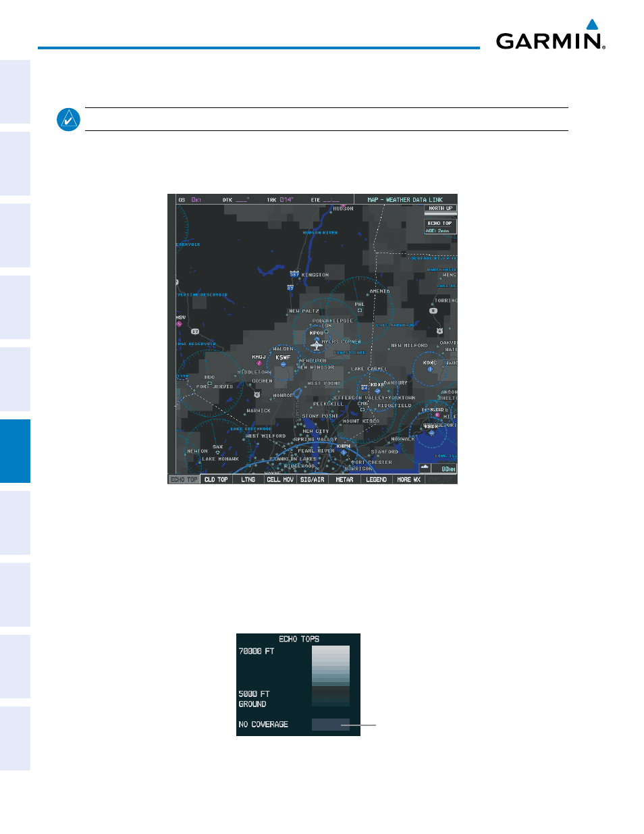644x834 pixels.
Task: Click the note checkmark icon
Action: click(68, 120)
